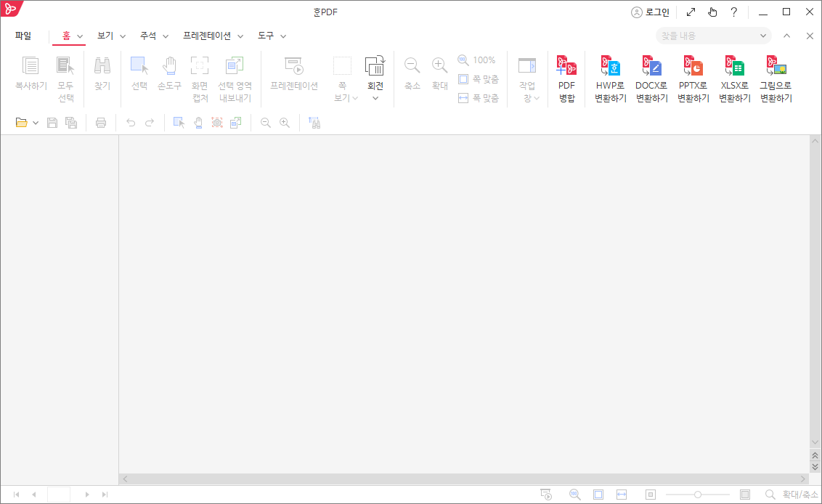This screenshot has width=822, height=504.
Task: Click the 찾을 내용 search input field
Action: pos(714,36)
